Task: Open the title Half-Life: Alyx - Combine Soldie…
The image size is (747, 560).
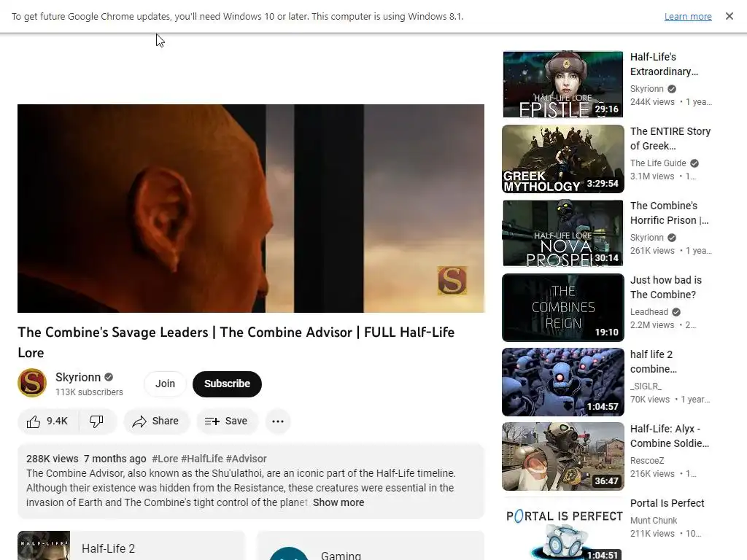Action: (670, 436)
